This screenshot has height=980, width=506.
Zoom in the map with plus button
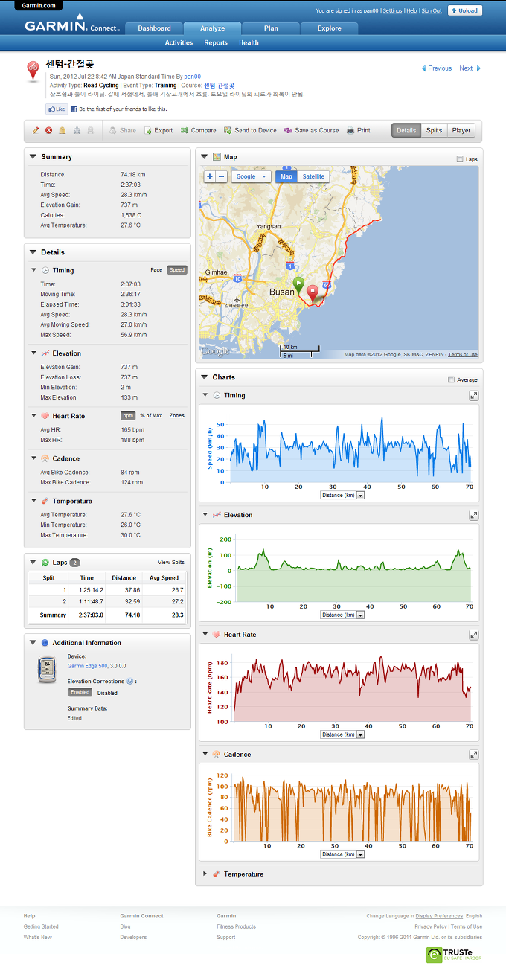point(210,176)
